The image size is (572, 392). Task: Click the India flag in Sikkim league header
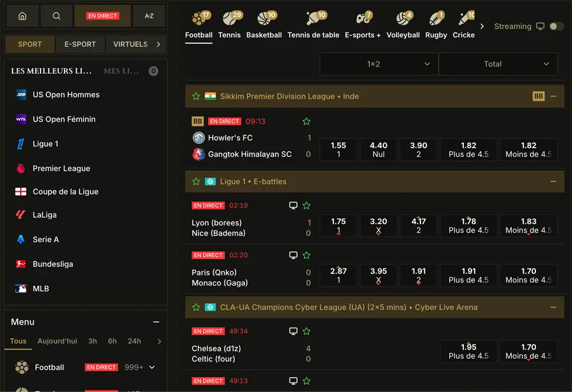210,96
